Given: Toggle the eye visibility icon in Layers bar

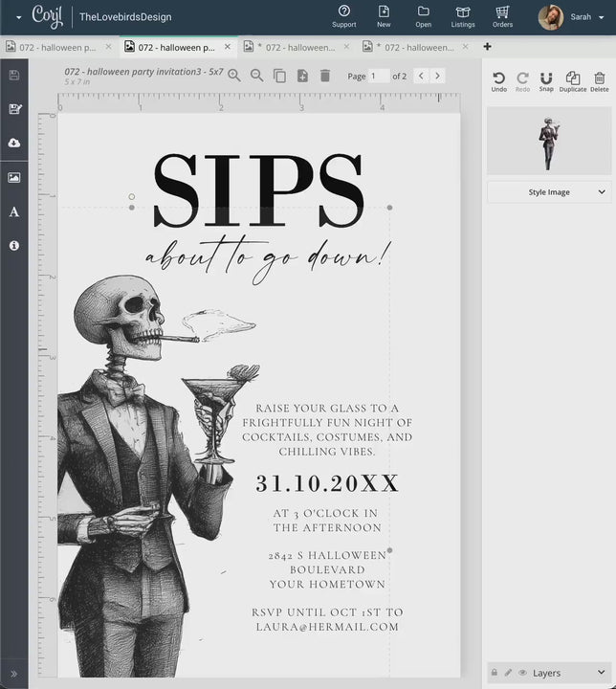Looking at the screenshot, I should [522, 673].
